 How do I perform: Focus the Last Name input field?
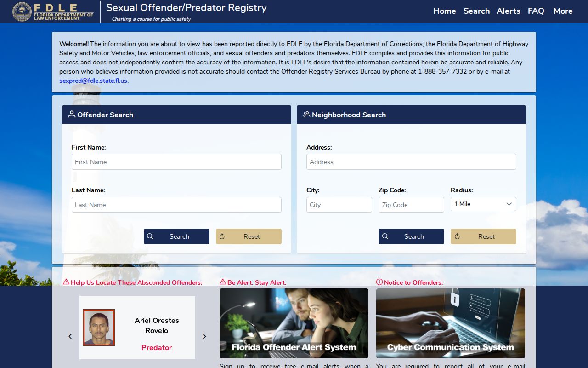[176, 205]
